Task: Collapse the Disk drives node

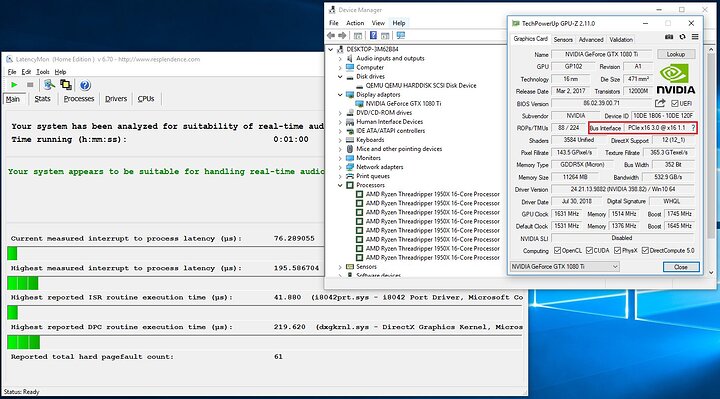Action: 340,77
